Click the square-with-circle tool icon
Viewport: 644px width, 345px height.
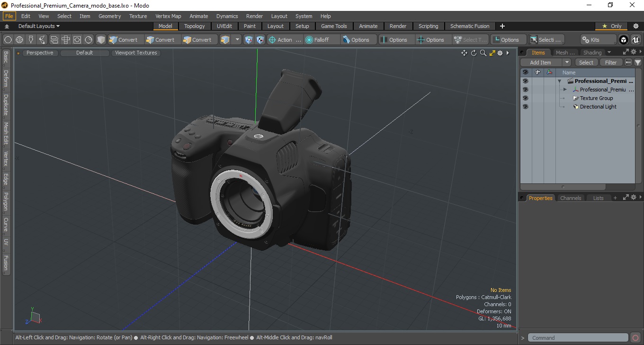77,40
